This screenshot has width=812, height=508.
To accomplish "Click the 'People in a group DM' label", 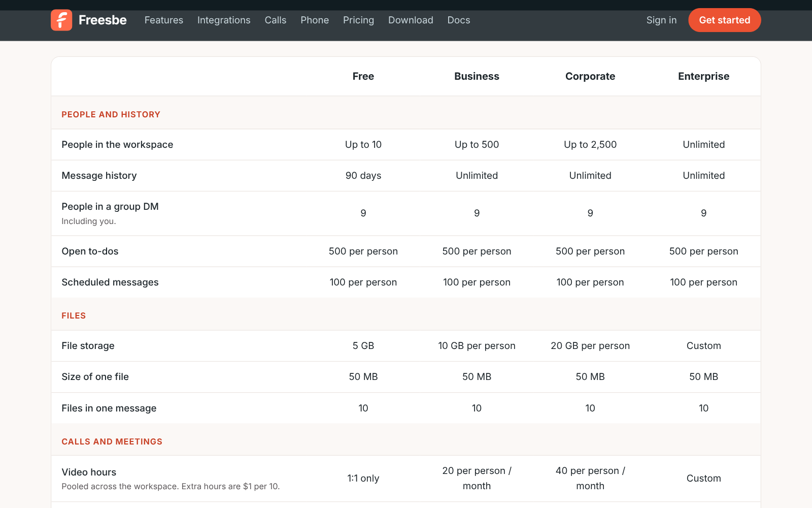I will pyautogui.click(x=110, y=207).
